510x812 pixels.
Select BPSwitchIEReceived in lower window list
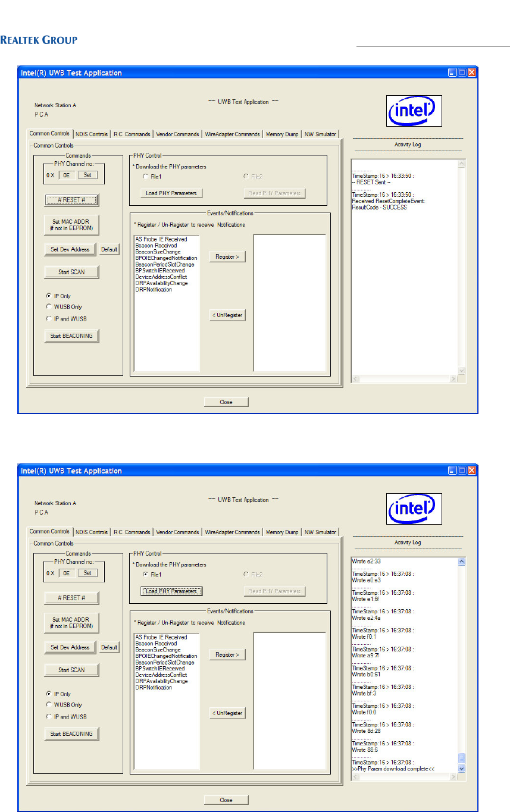pyautogui.click(x=160, y=669)
